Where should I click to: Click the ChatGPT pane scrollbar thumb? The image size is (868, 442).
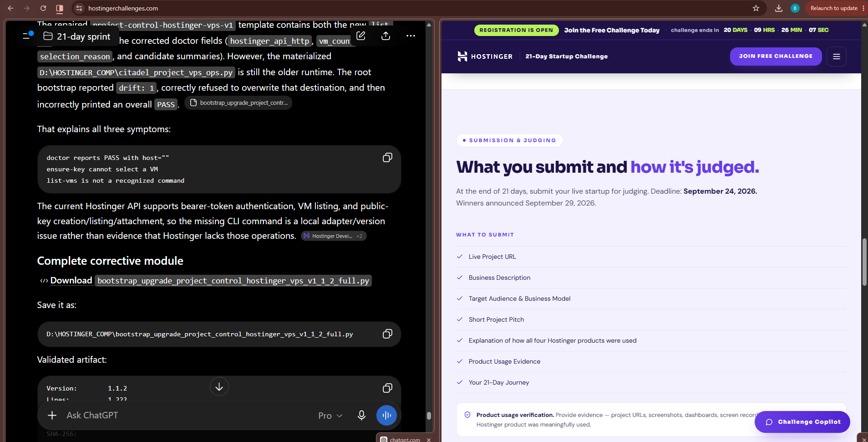click(x=429, y=416)
